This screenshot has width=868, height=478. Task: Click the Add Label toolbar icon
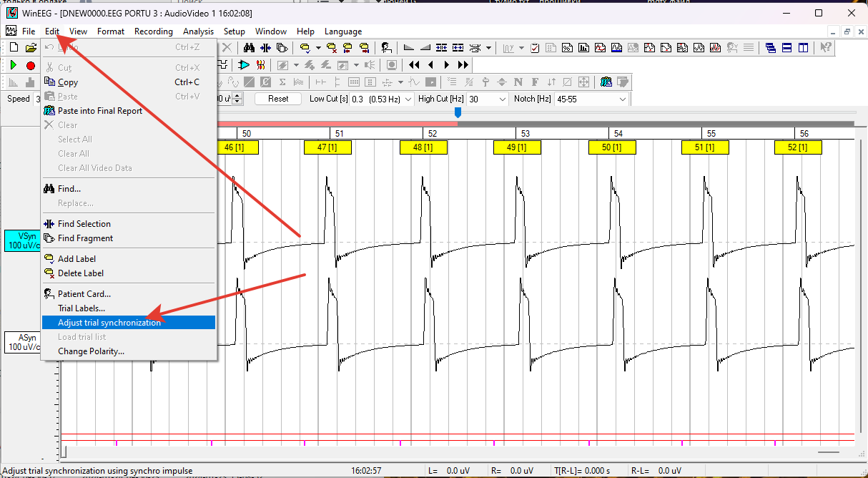click(x=305, y=48)
